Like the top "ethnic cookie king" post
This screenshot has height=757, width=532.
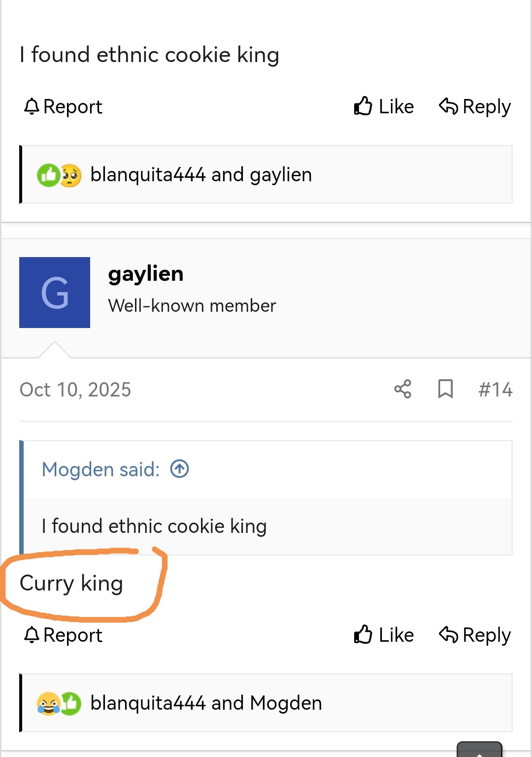point(384,106)
